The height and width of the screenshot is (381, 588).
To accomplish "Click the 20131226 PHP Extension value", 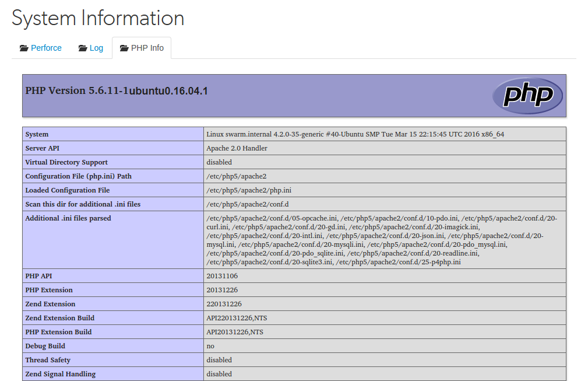I will click(x=222, y=290).
